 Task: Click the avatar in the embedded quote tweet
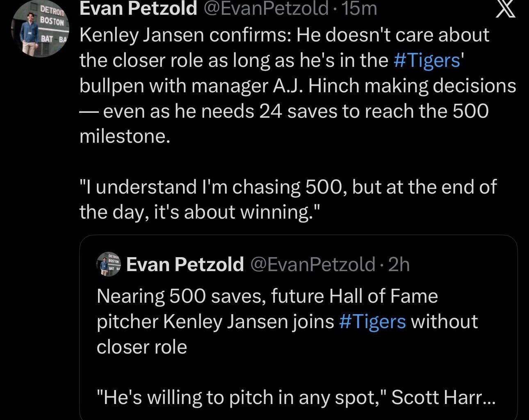tap(108, 264)
